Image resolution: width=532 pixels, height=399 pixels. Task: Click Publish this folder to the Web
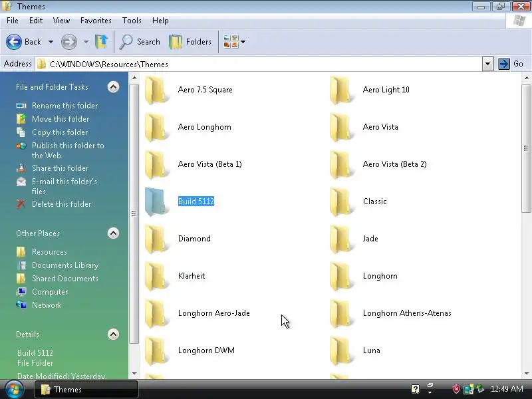[68, 150]
